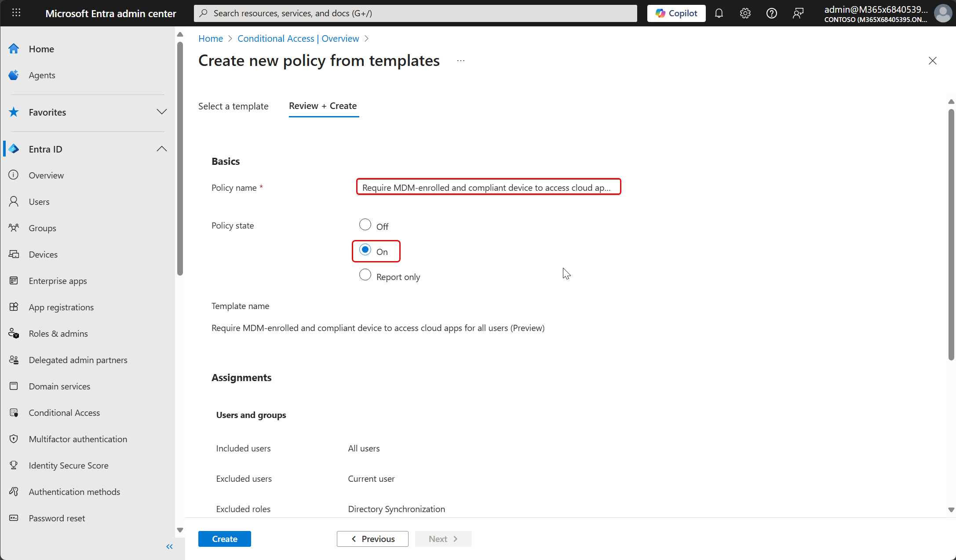Expand the Favorites section chevron
The width and height of the screenshot is (956, 560).
coord(161,112)
